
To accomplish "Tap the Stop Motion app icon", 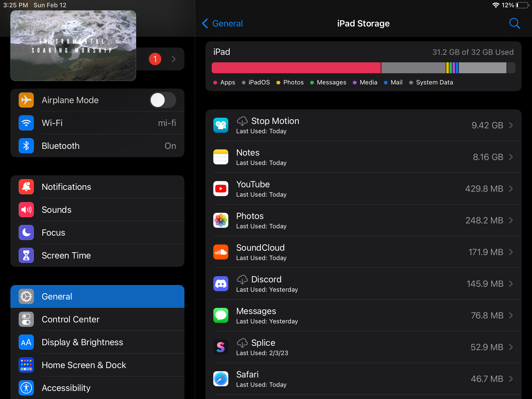I will (221, 125).
